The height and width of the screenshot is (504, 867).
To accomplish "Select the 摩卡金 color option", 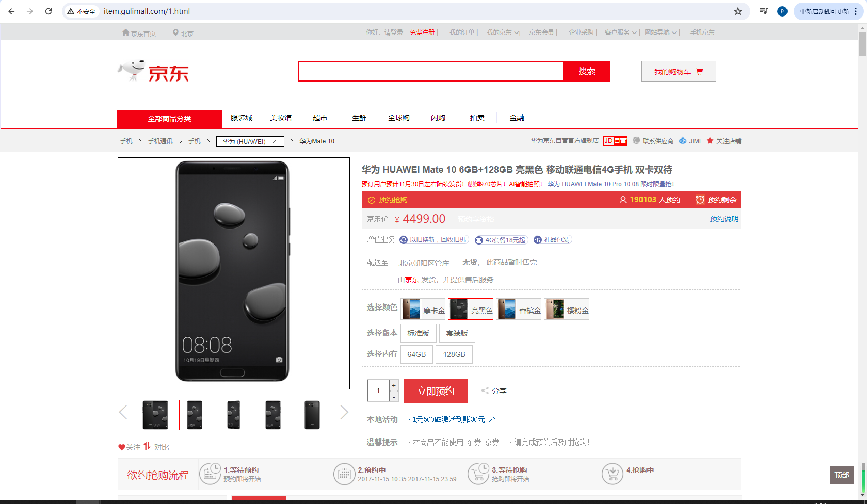I will pos(423,309).
